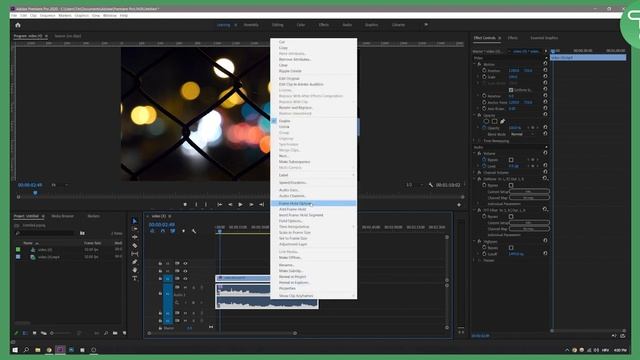Click the Project panel search field
This screenshot has height=360, width=640.
tap(45, 233)
